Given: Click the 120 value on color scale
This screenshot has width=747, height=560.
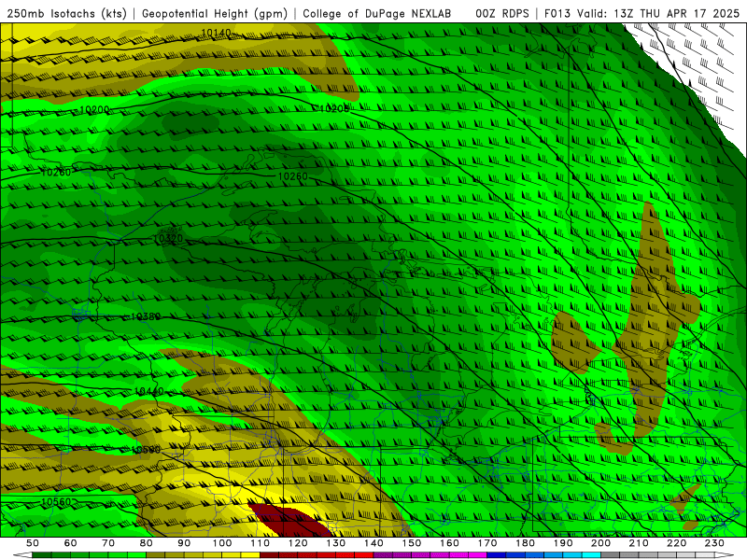Looking at the screenshot, I should [x=298, y=543].
